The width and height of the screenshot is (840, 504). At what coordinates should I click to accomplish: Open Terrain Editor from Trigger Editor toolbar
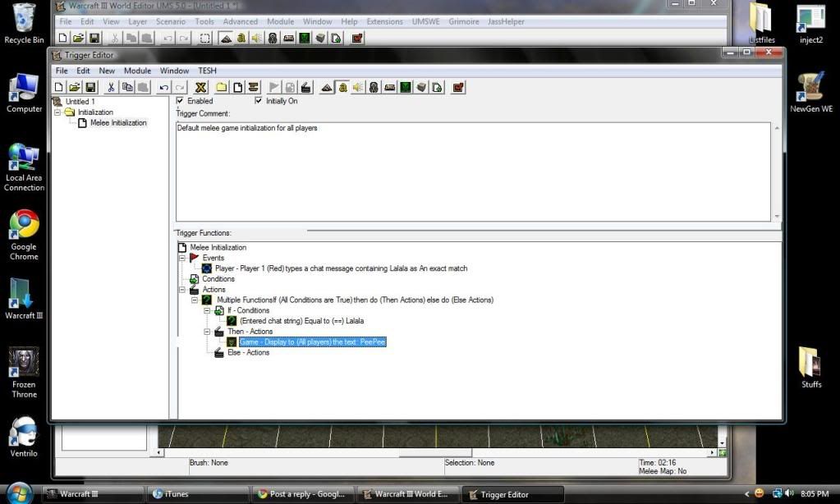pos(326,87)
